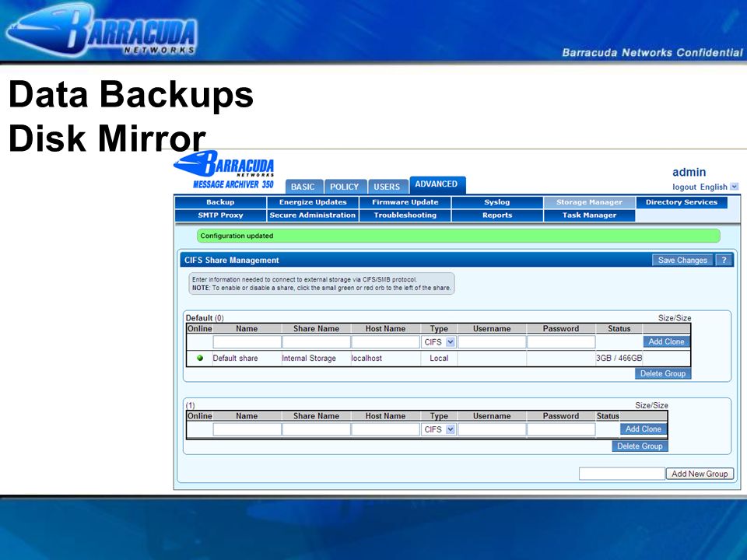Open the language dropdown next to English

pos(734,187)
